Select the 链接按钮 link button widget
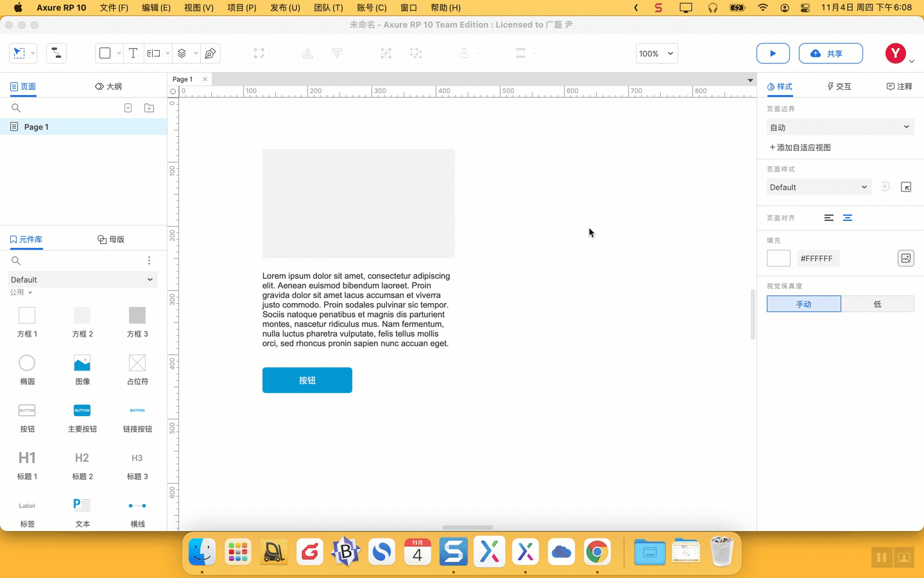 [137, 417]
